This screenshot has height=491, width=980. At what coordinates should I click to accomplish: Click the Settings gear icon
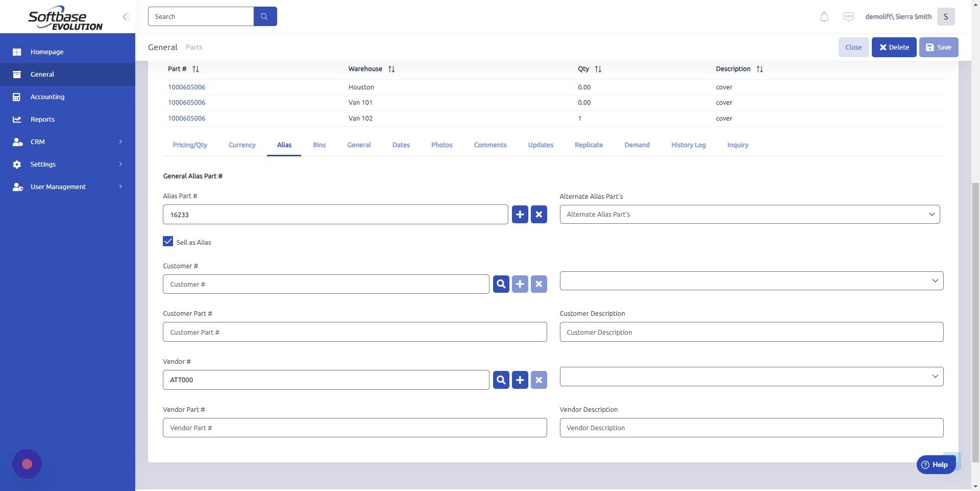coord(17,164)
